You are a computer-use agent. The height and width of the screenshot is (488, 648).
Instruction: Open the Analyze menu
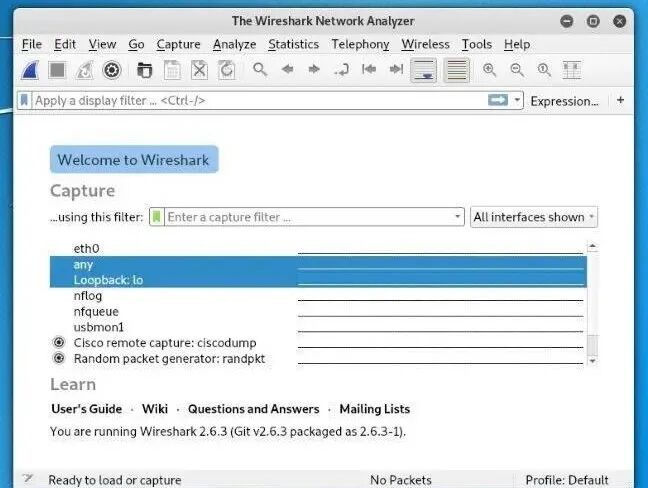tap(234, 44)
